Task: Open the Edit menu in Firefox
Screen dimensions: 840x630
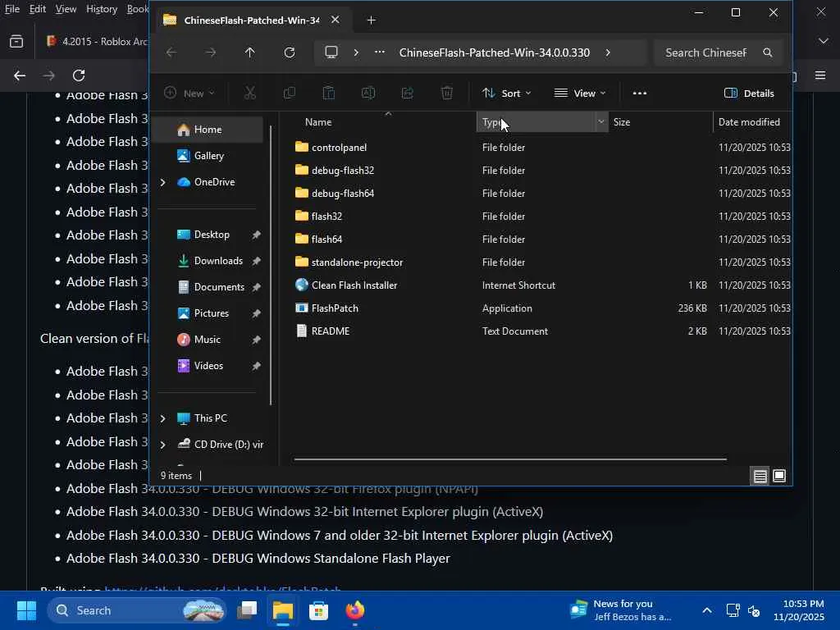Action: (37, 9)
